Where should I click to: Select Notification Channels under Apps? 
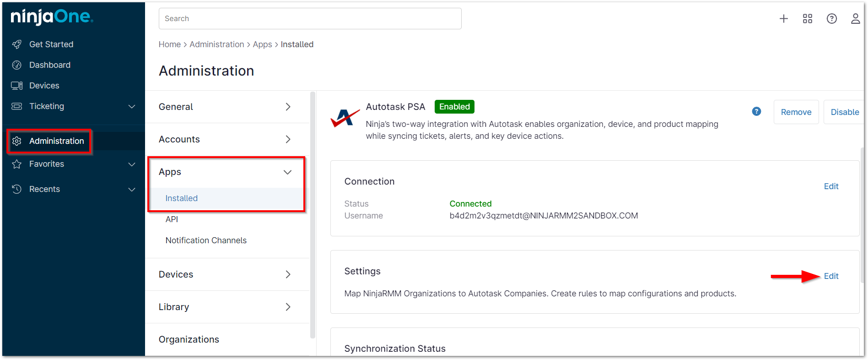206,240
